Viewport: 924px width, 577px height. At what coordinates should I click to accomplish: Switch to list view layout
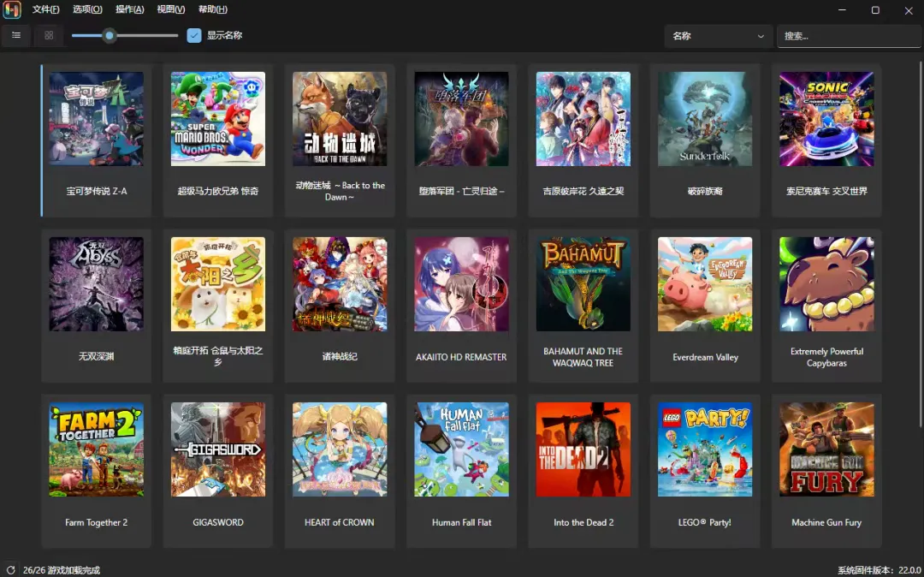point(16,35)
